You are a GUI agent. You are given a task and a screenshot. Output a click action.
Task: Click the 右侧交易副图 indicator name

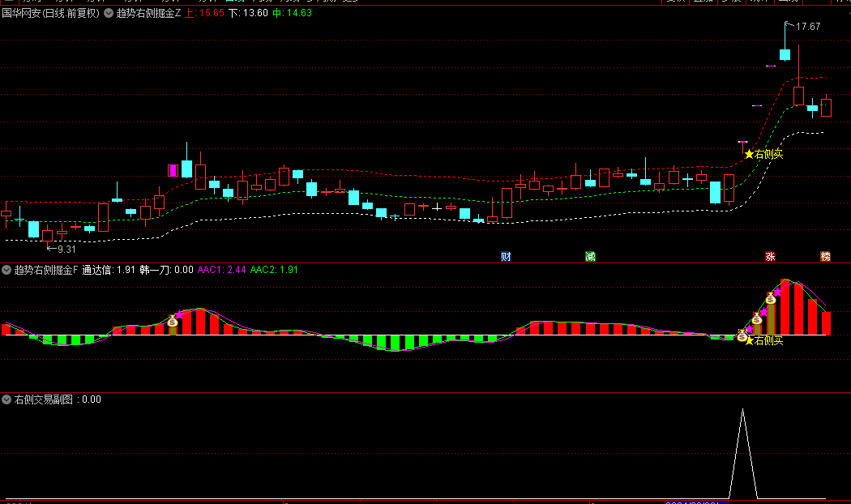tap(44, 399)
